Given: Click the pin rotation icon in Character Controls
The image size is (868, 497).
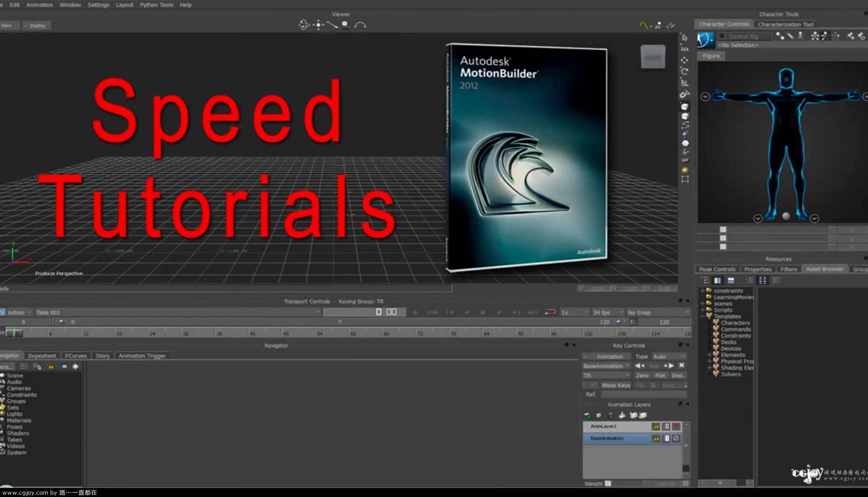Looking at the screenshot, I should tap(861, 36).
